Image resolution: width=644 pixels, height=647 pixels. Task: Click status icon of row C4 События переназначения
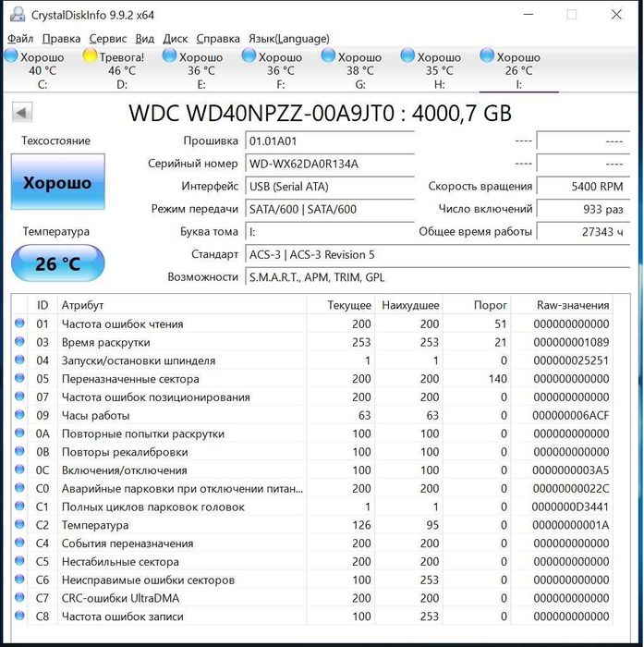19,543
